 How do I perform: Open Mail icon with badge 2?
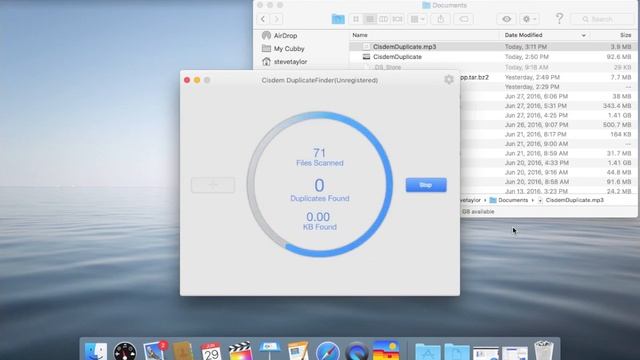[155, 350]
